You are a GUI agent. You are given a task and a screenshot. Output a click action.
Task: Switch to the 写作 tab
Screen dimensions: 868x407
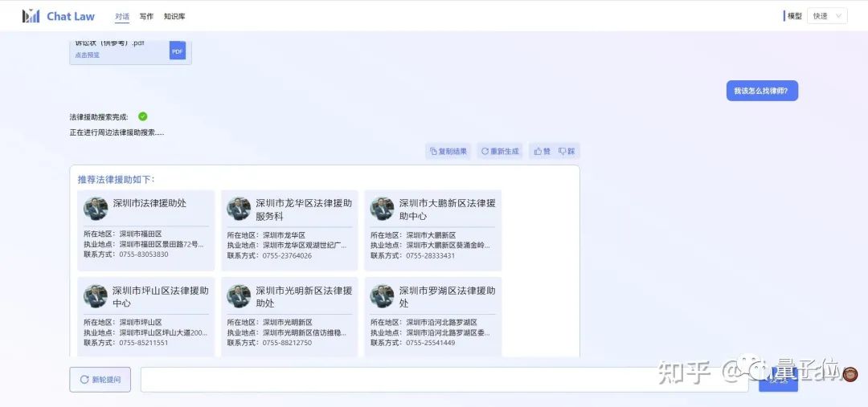146,16
